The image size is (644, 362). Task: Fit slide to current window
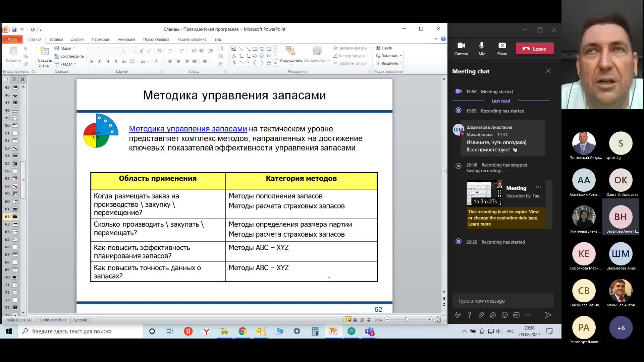[438, 320]
